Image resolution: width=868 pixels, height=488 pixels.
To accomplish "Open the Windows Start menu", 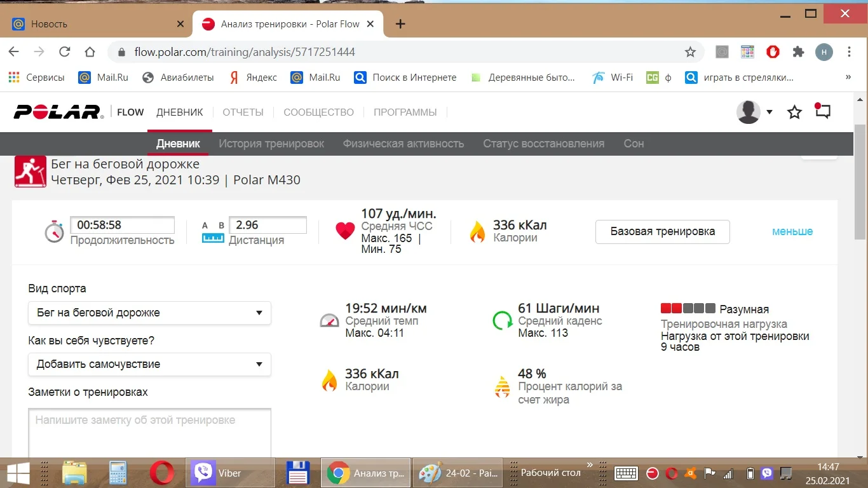I will click(18, 473).
